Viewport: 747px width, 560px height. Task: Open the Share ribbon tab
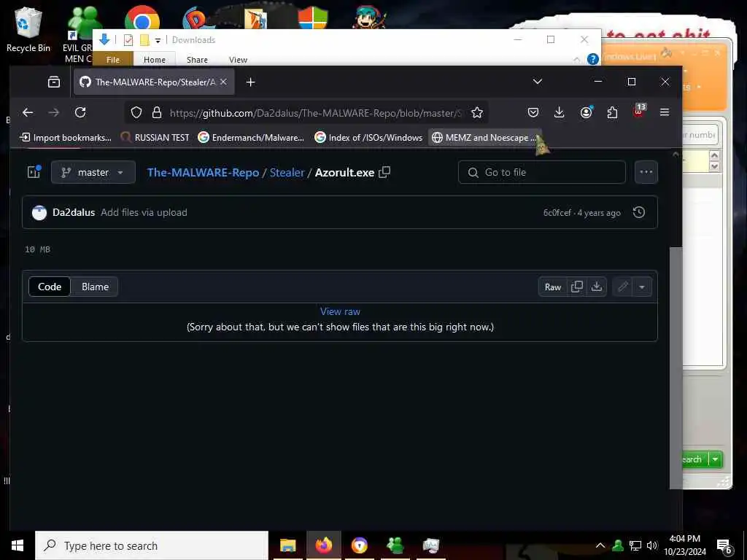[197, 60]
